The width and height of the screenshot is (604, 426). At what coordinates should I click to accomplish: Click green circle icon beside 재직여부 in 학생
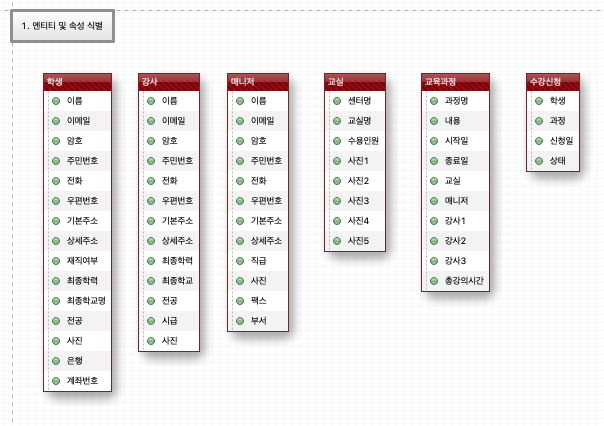[57, 261]
